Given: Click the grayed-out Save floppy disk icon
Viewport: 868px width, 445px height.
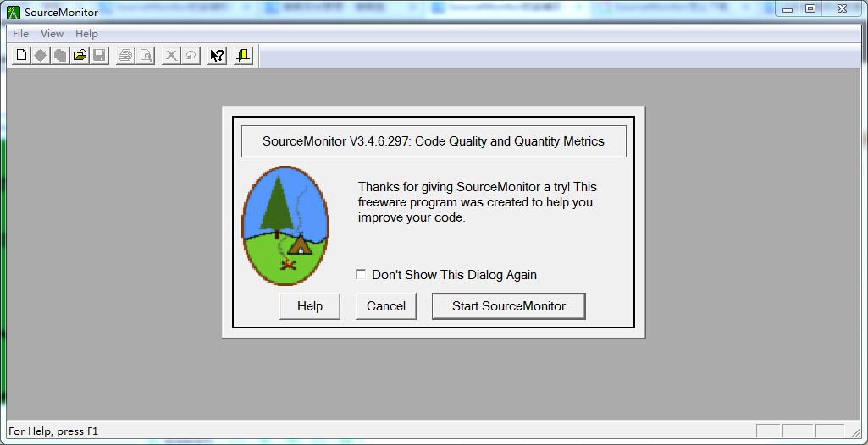Looking at the screenshot, I should [x=99, y=55].
